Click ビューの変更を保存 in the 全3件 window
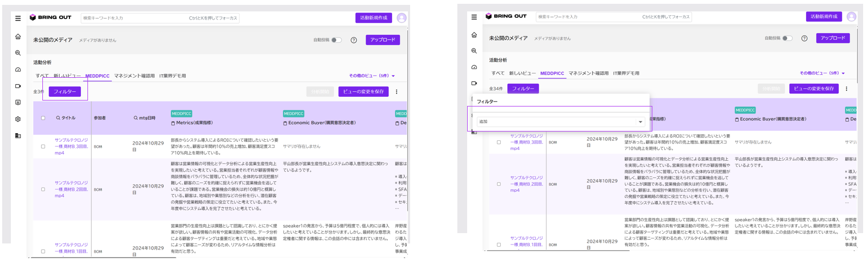Image resolution: width=868 pixels, height=263 pixels. point(363,92)
